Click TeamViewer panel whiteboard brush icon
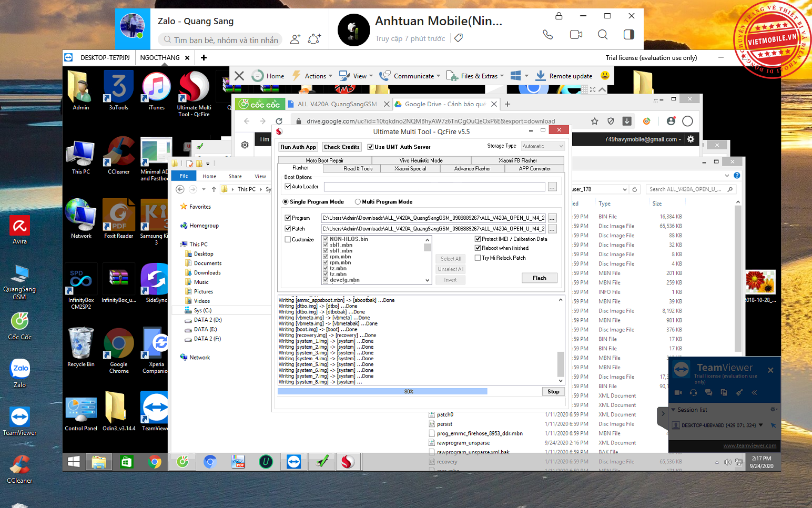Screen dimensions: 812x508 point(739,392)
